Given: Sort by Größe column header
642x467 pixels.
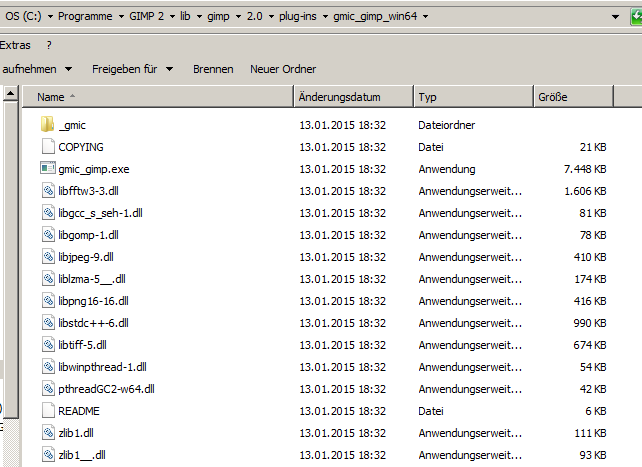Looking at the screenshot, I should (x=574, y=97).
